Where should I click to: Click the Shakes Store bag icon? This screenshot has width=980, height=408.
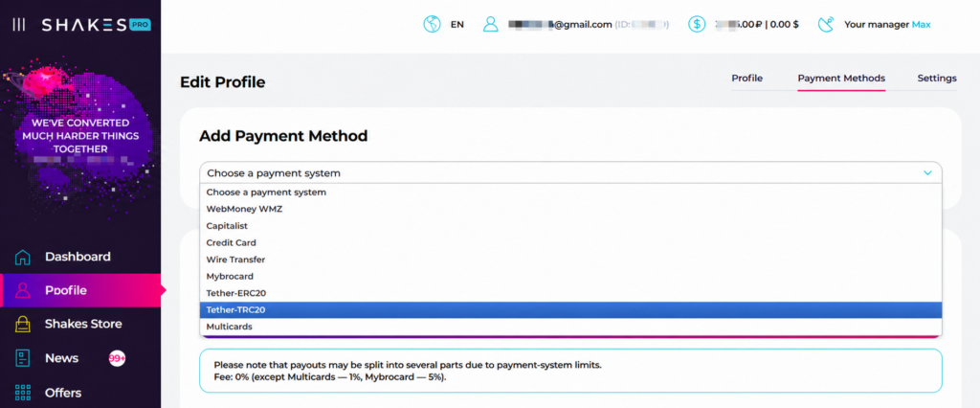pyautogui.click(x=23, y=324)
